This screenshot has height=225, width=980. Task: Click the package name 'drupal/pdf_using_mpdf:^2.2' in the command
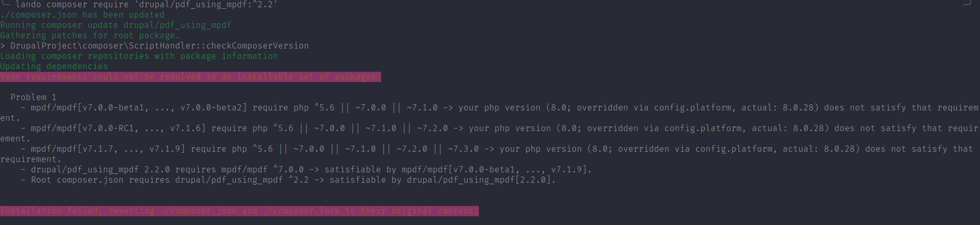209,5
